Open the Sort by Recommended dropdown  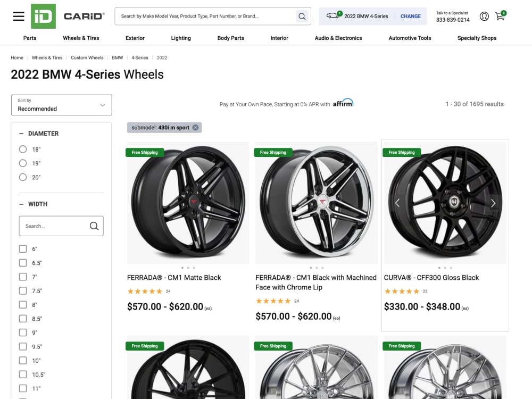tap(61, 105)
